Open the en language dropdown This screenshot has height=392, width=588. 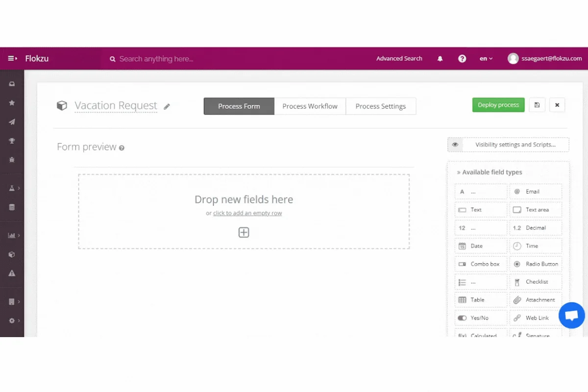[x=486, y=59]
